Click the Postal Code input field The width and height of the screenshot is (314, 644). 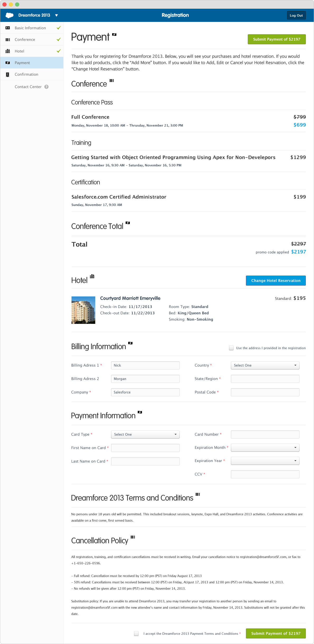click(265, 392)
